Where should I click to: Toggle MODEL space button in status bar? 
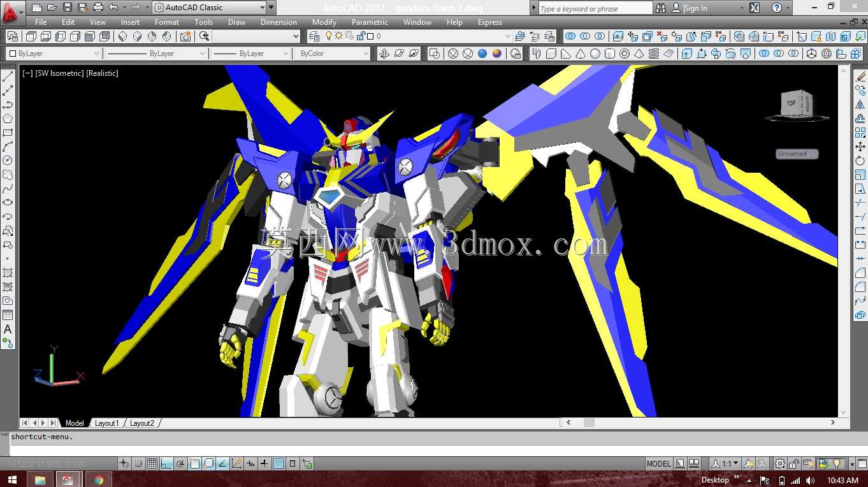pyautogui.click(x=659, y=463)
